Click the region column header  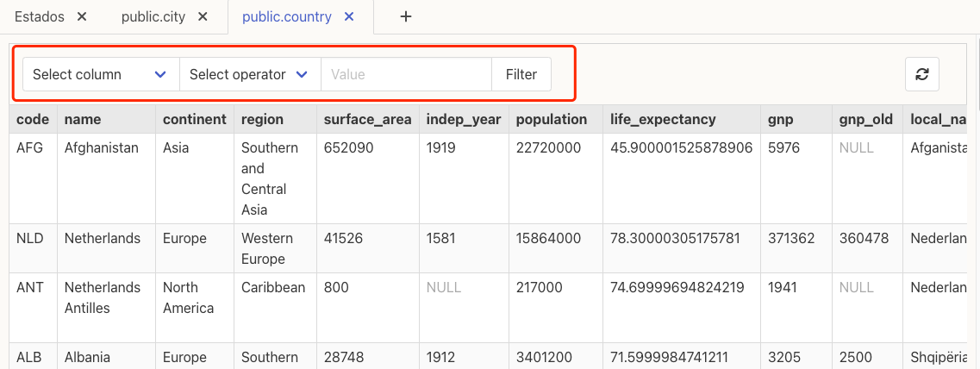pyautogui.click(x=275, y=119)
